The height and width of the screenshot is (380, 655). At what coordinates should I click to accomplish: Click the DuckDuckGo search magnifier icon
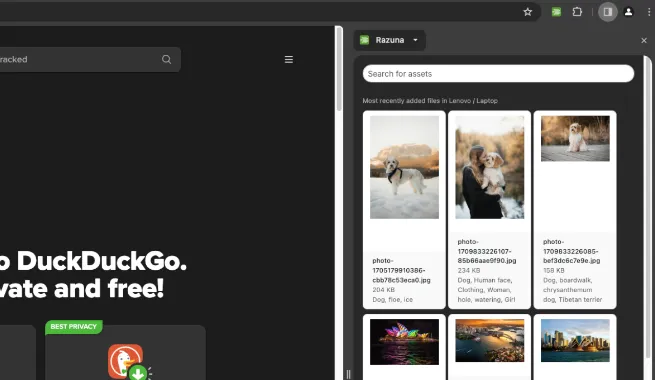pos(167,59)
